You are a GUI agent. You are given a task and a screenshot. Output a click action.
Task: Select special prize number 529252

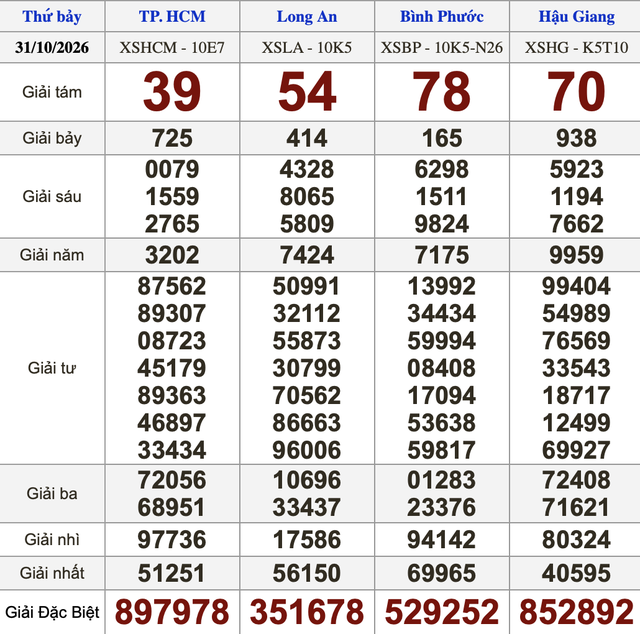(442, 612)
